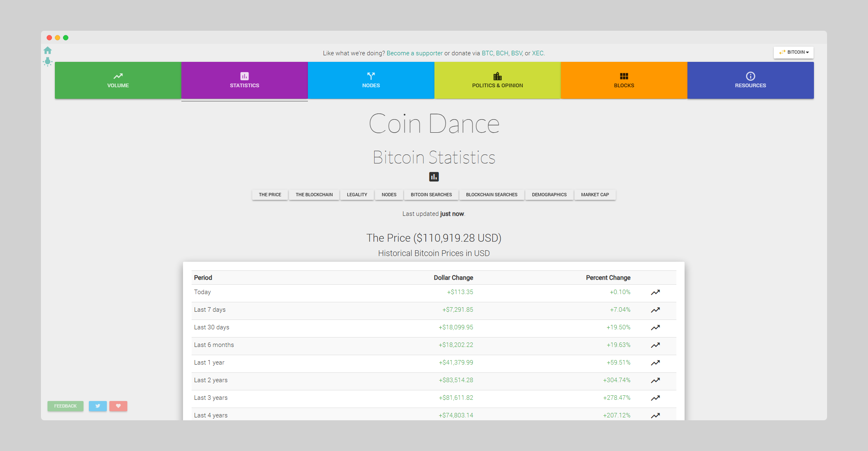Open the chart icon for Today row
This screenshot has height=451, width=868.
tap(656, 292)
